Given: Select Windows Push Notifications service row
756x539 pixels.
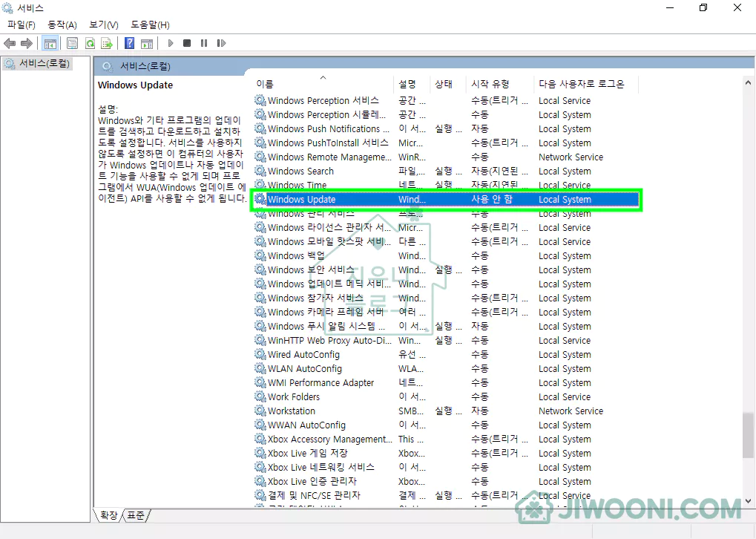Looking at the screenshot, I should pos(446,129).
